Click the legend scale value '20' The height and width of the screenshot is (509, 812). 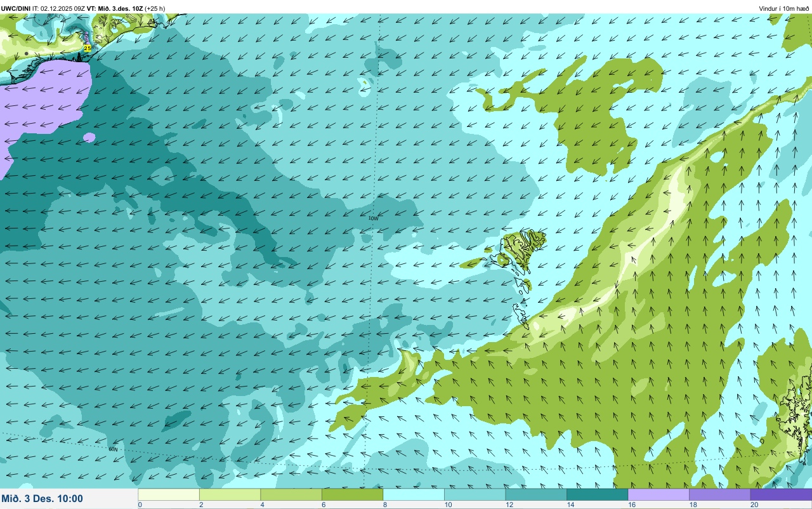(x=754, y=505)
